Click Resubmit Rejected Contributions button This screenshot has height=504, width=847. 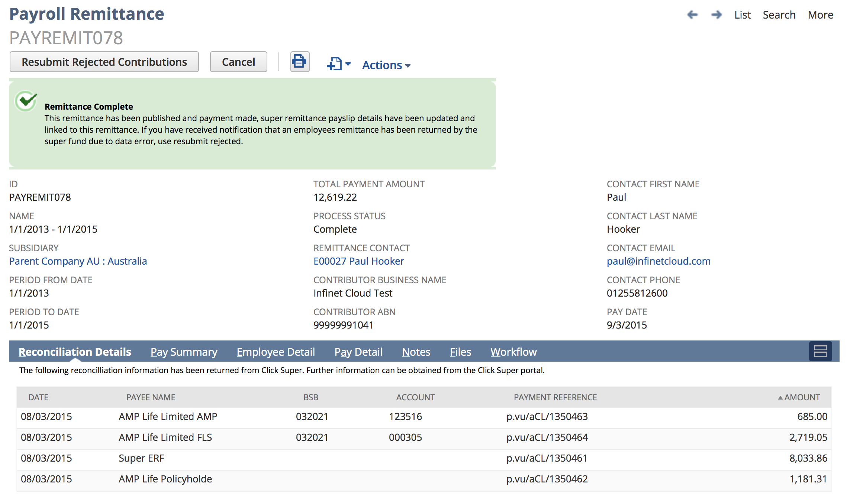(x=104, y=62)
